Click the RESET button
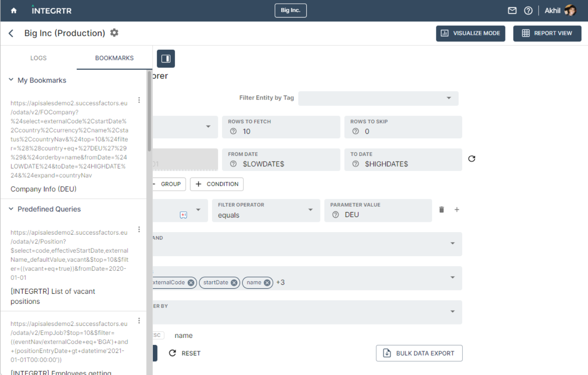Image resolution: width=588 pixels, height=375 pixels. click(185, 353)
